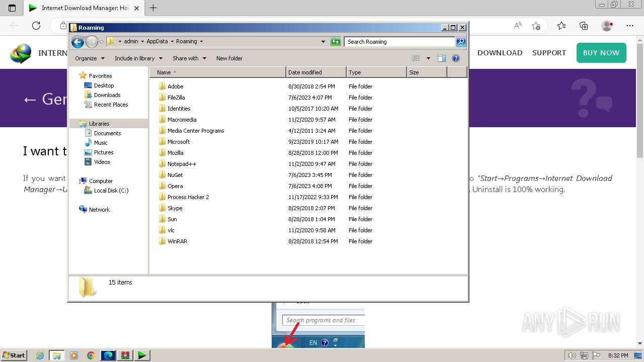Select the Identities folder
The height and width of the screenshot is (362, 644).
[179, 109]
